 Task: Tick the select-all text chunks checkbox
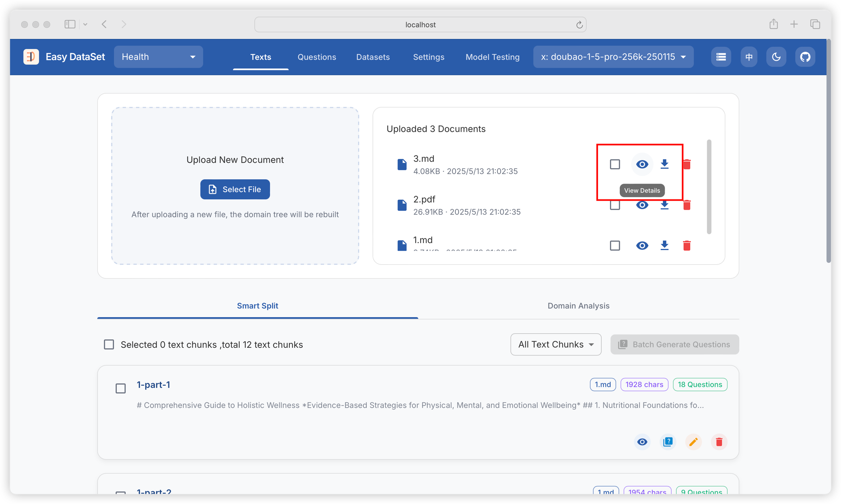point(109,345)
